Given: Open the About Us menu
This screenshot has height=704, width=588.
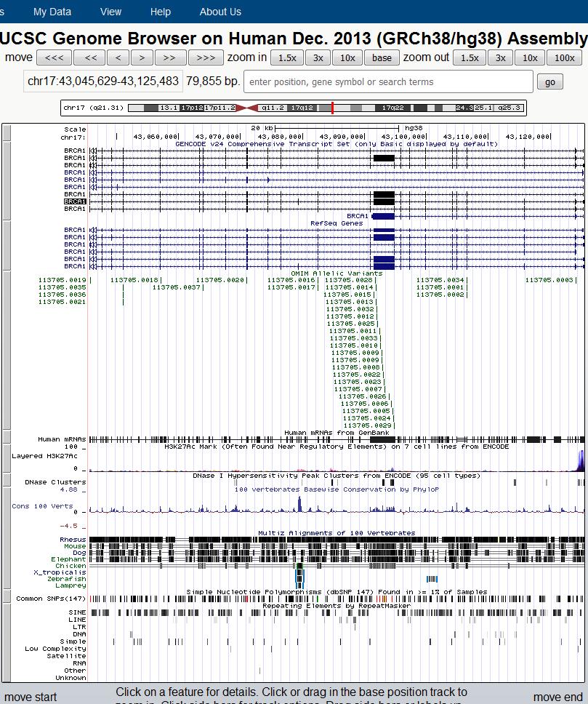Looking at the screenshot, I should 220,12.
